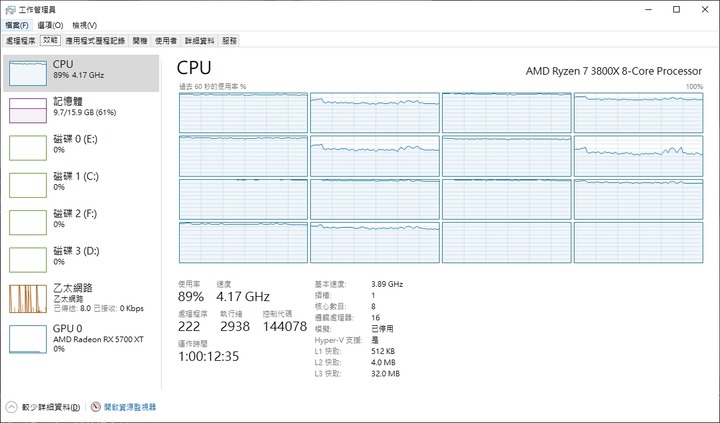The height and width of the screenshot is (423, 720).
Task: Select 磁碟 3 (D:) disk graph
Action: point(28,259)
